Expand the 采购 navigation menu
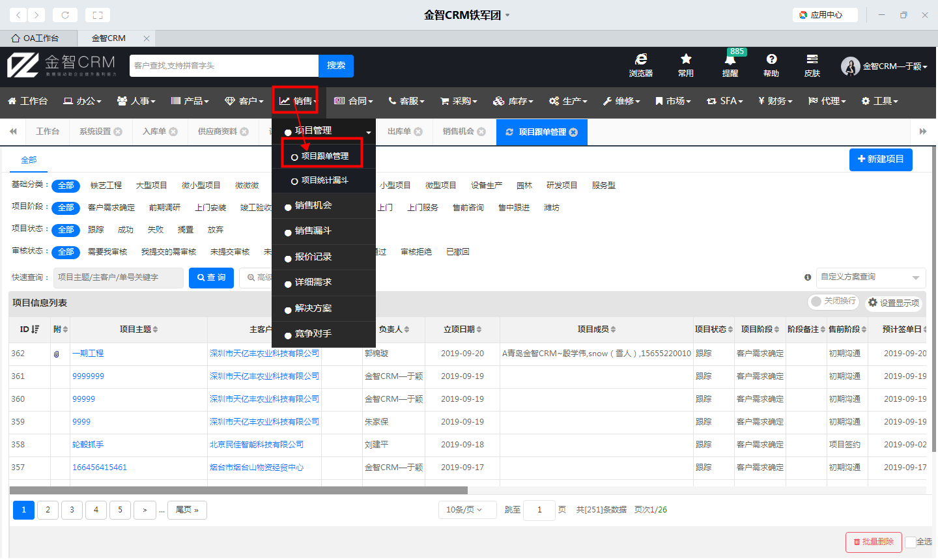The image size is (938, 560). [x=459, y=101]
